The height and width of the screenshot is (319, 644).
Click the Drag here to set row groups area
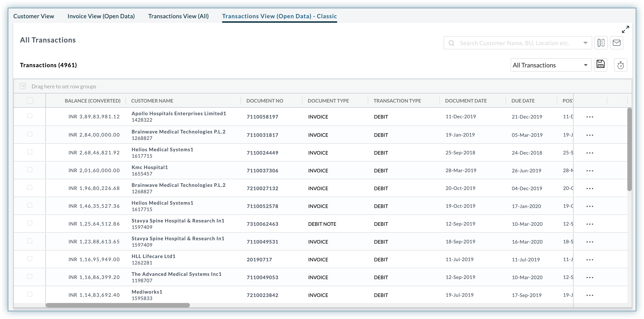click(322, 86)
